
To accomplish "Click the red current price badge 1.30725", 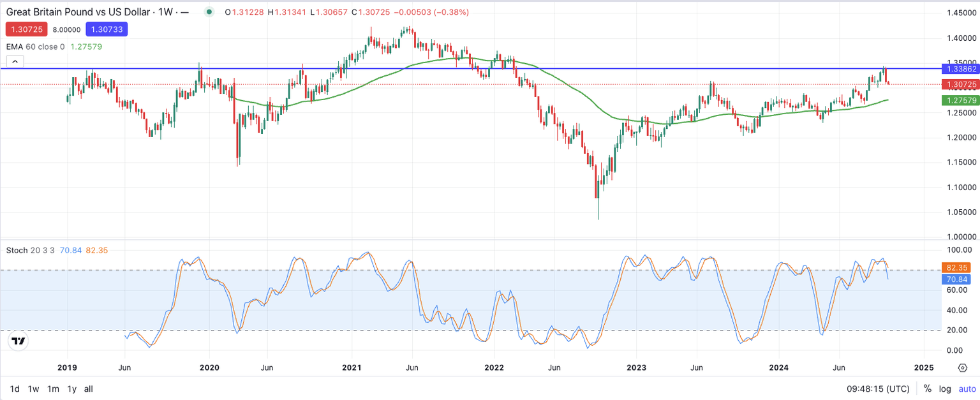I will tap(26, 29).
